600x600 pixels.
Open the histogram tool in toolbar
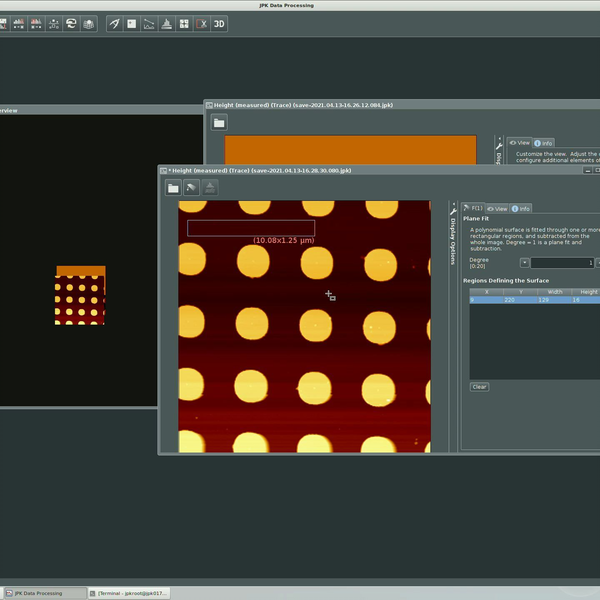tap(166, 23)
